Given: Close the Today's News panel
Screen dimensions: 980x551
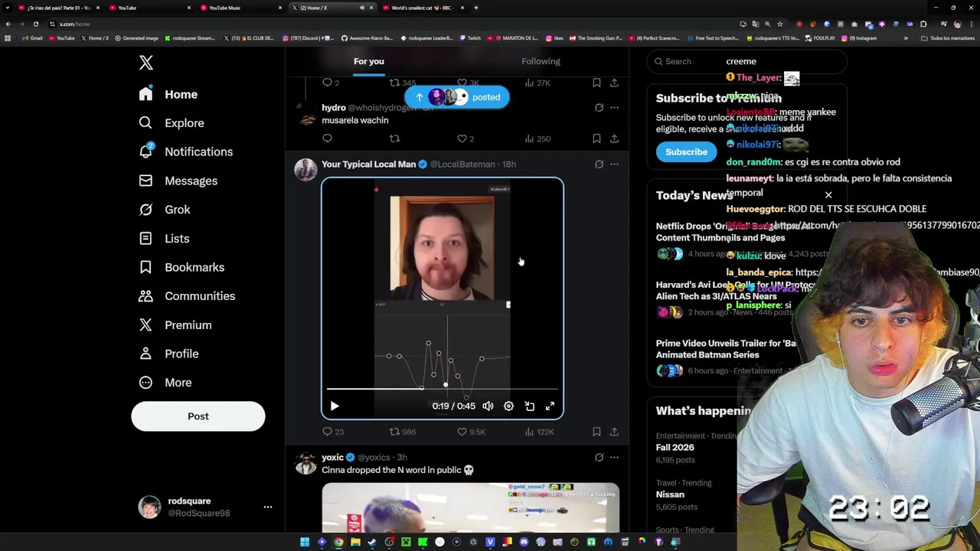Looking at the screenshot, I should [x=828, y=195].
